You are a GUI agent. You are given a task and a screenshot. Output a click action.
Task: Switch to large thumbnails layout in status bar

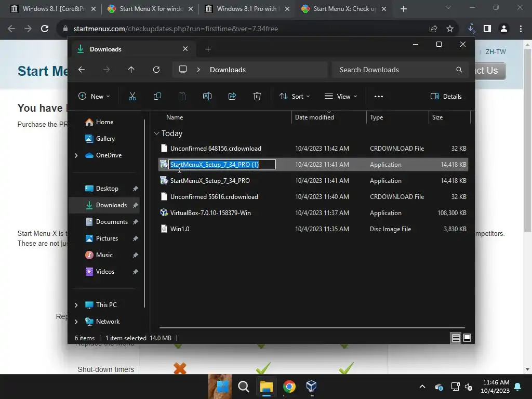click(467, 338)
